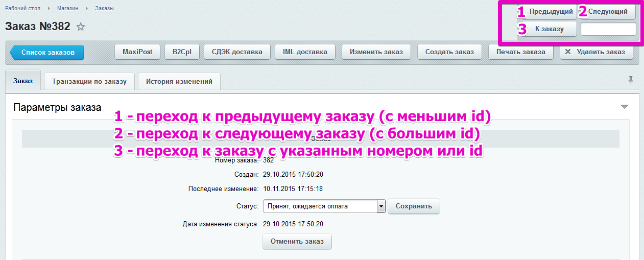The image size is (644, 260).
Task: Pin the tab panel with pushpin icon
Action: pos(631,80)
